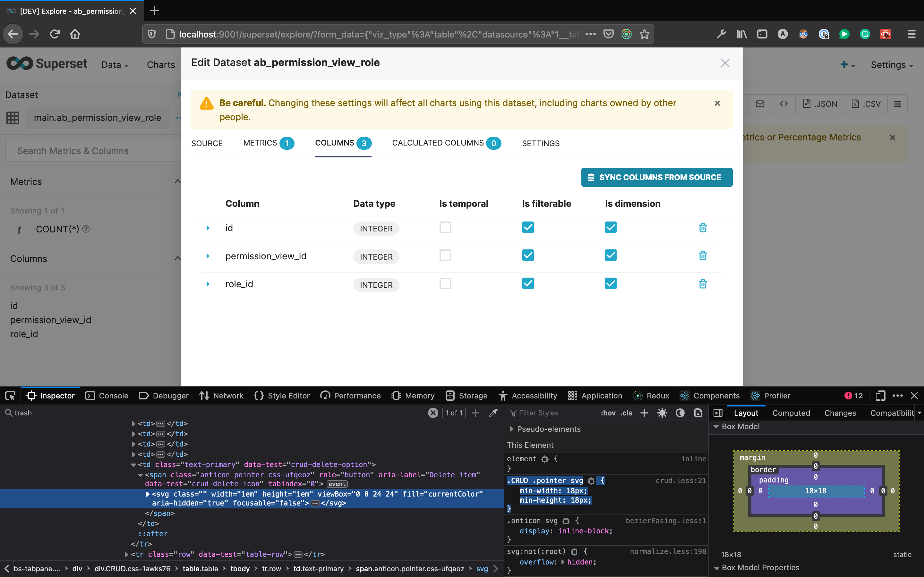The height and width of the screenshot is (577, 924).
Task: Expand the id column row details
Action: coord(208,228)
